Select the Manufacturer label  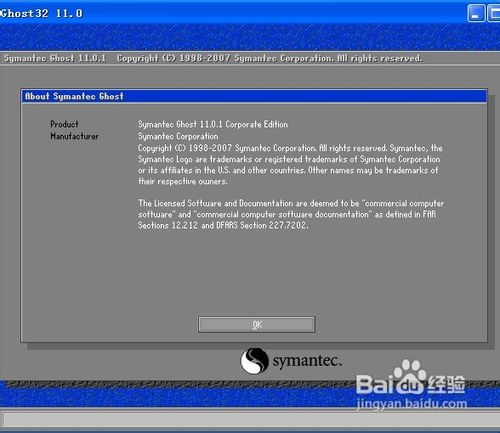coord(75,136)
